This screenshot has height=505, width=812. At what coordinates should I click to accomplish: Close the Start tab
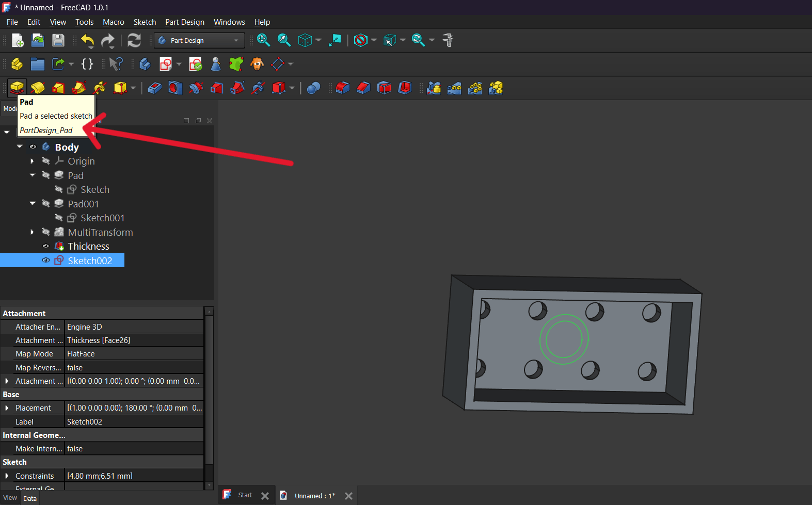point(265,496)
